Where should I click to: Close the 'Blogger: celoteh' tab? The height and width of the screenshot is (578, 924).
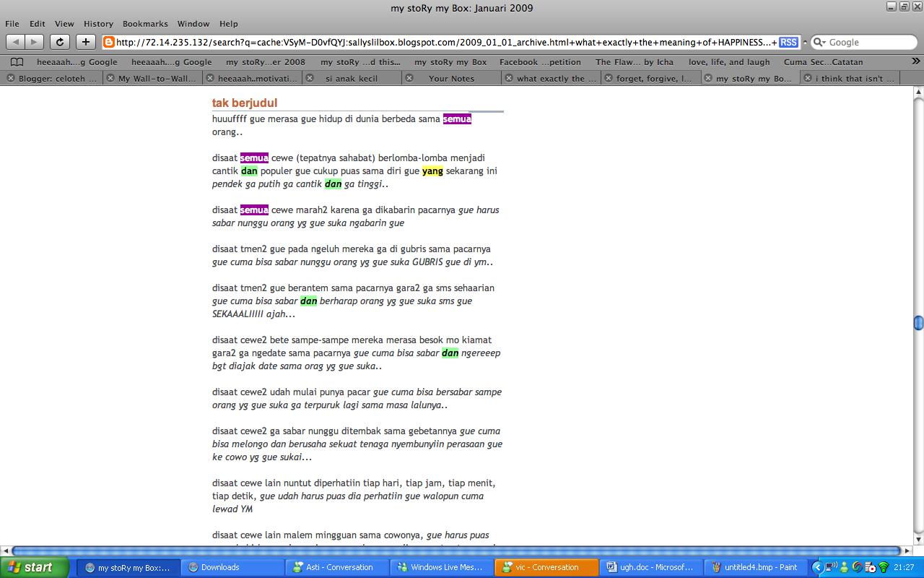pyautogui.click(x=10, y=78)
